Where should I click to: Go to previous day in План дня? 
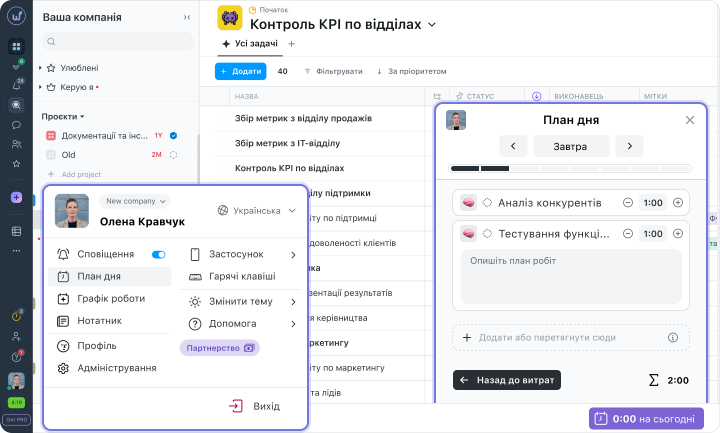pos(513,146)
